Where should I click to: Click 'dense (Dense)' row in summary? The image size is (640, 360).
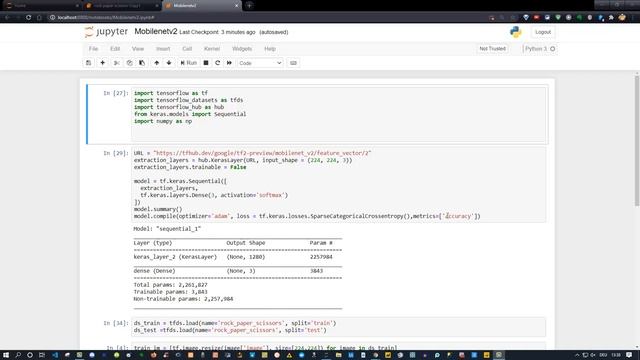(x=154, y=271)
